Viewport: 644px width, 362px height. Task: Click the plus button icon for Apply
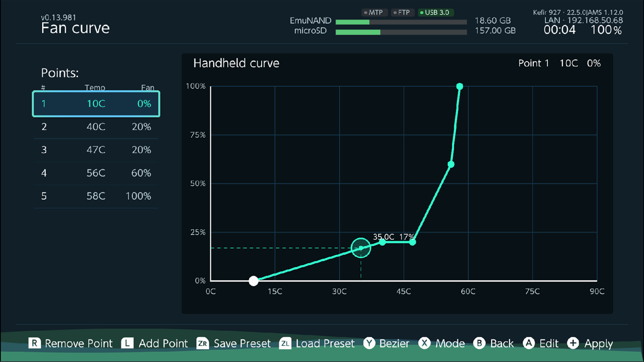pos(573,343)
